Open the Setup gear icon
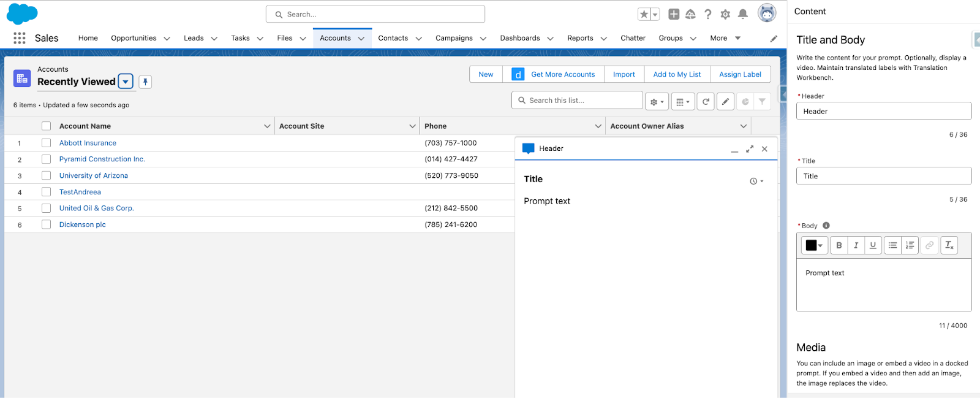This screenshot has width=980, height=398. [725, 14]
